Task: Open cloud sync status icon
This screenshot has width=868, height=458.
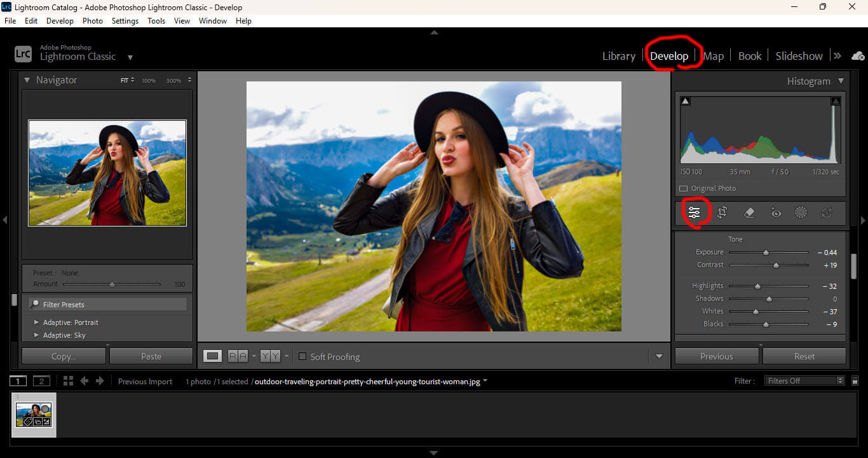Action: 858,56
